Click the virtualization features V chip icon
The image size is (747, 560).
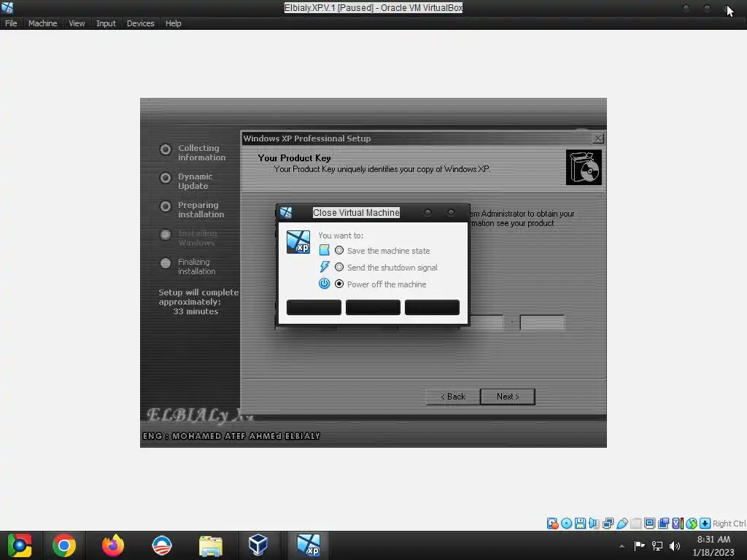(x=677, y=524)
